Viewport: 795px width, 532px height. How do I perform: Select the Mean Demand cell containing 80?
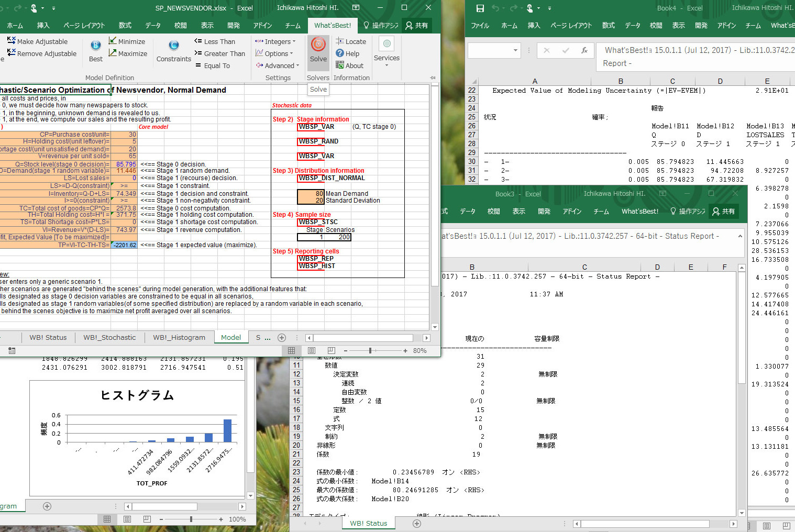tap(311, 193)
